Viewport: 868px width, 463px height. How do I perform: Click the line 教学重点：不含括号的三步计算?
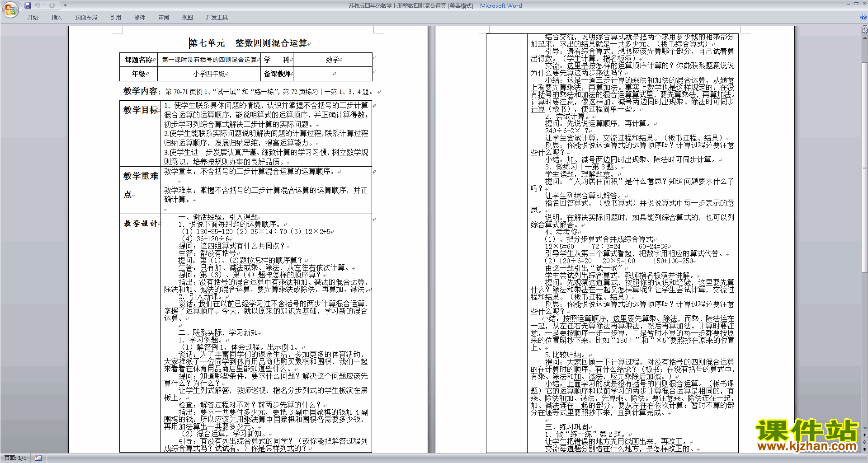click(x=250, y=171)
